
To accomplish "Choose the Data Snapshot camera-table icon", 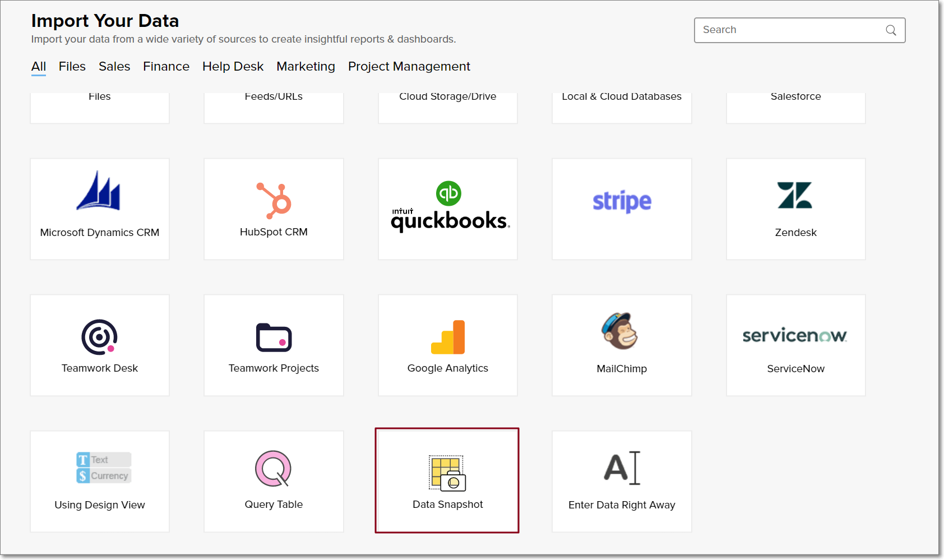I will pos(447,473).
